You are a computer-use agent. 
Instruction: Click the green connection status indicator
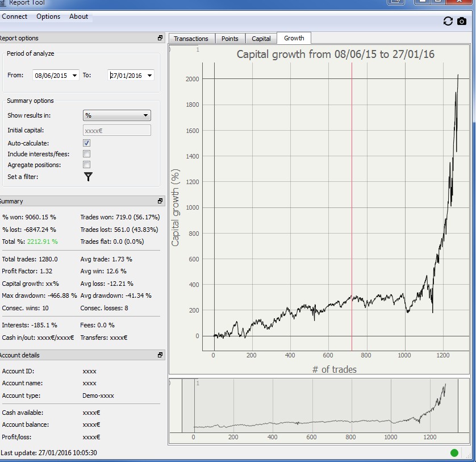pyautogui.click(x=454, y=453)
